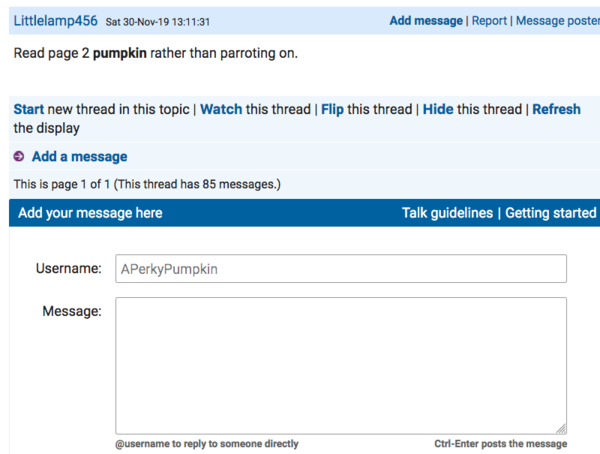Select the bold 'Add a message' link
The width and height of the screenshot is (600, 454).
pyautogui.click(x=79, y=157)
